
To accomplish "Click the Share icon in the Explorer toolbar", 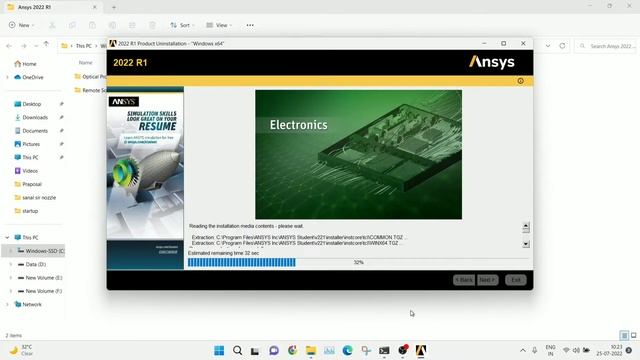I will (132, 25).
